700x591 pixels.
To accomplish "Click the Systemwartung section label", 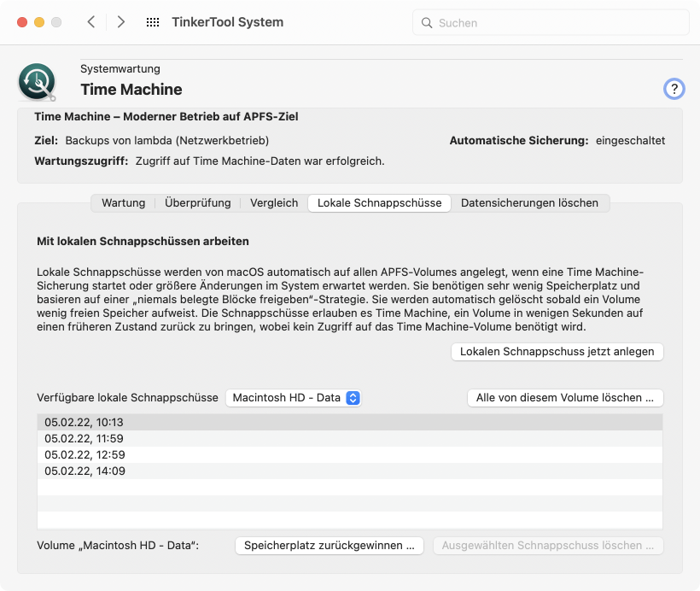I will tap(120, 69).
